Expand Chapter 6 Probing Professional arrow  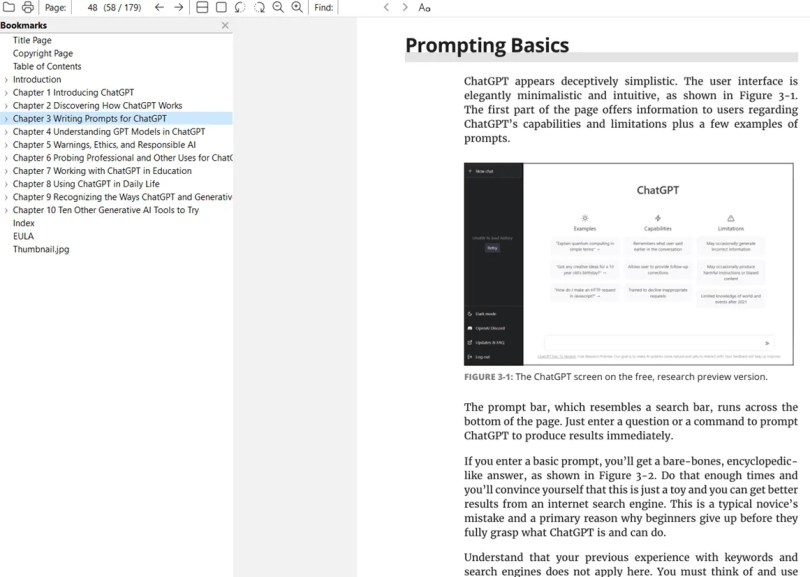click(x=6, y=158)
